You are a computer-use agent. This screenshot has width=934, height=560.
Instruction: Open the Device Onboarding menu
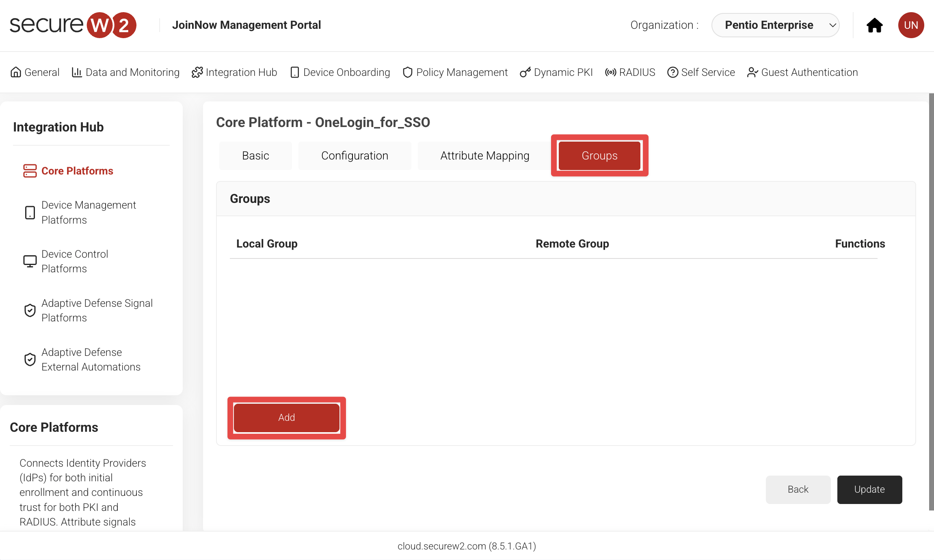[340, 72]
